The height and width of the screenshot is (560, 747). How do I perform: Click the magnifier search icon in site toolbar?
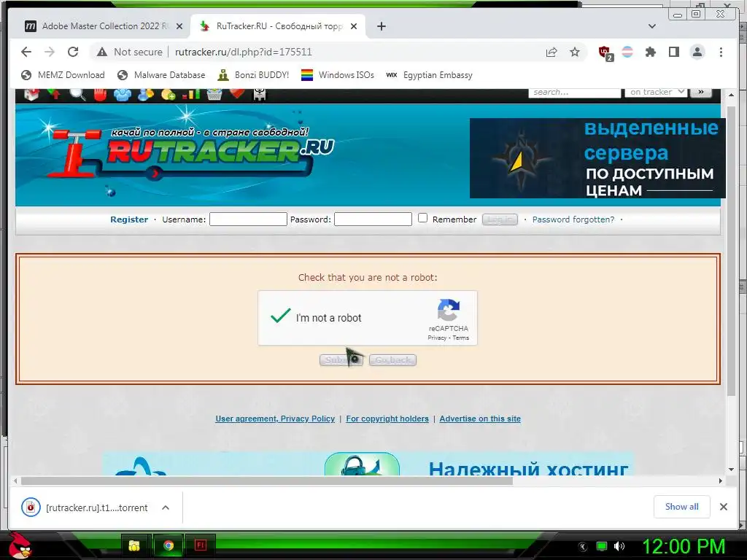(x=77, y=94)
